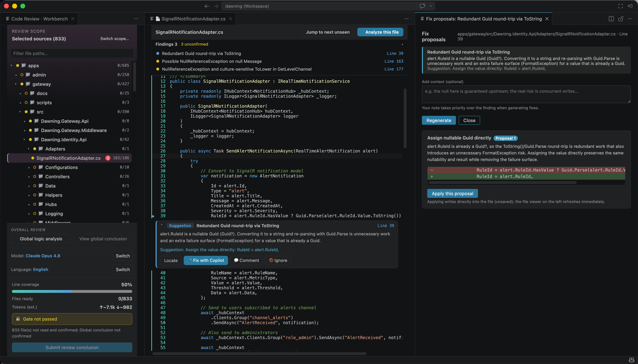This screenshot has height=364, width=638.
Task: Close the Fix proposals tab
Action: coord(547,19)
